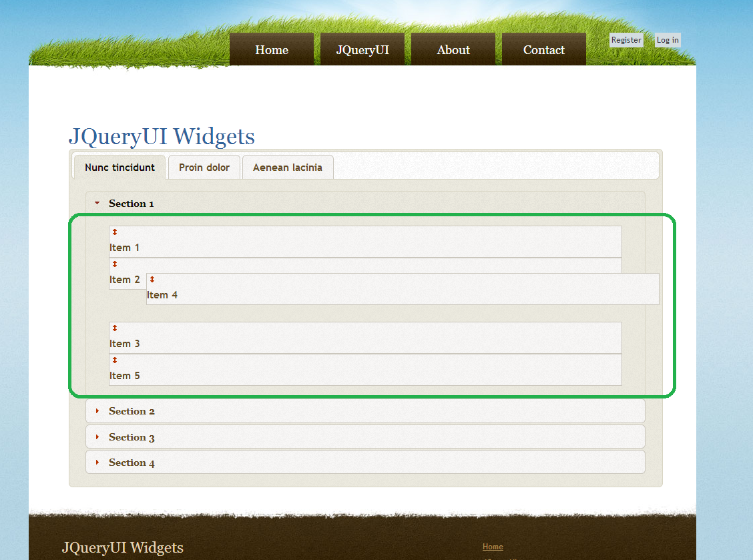
Task: Expand the Section 3 accordion panel
Action: pyautogui.click(x=132, y=437)
